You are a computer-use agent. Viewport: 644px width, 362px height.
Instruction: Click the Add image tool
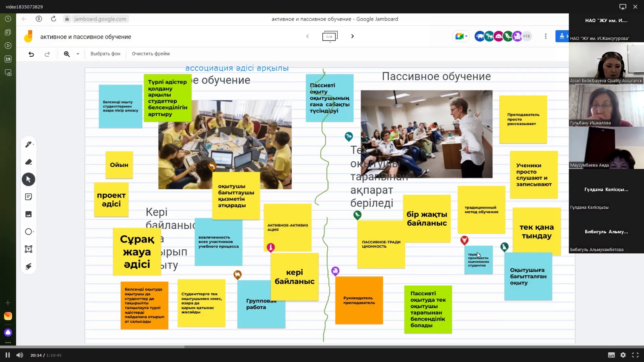click(28, 214)
